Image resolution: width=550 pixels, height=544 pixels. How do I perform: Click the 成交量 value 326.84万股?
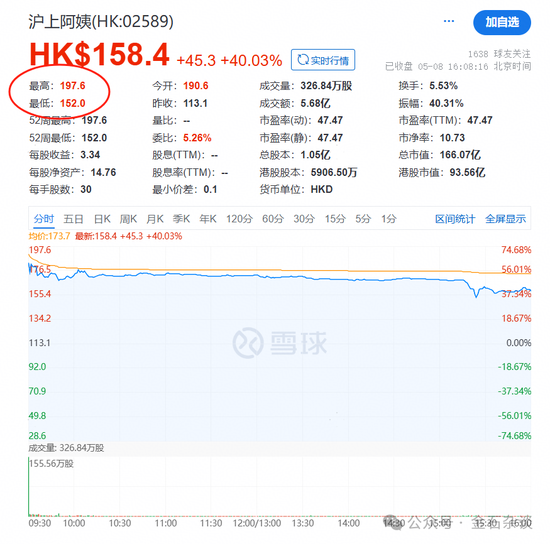click(x=326, y=86)
